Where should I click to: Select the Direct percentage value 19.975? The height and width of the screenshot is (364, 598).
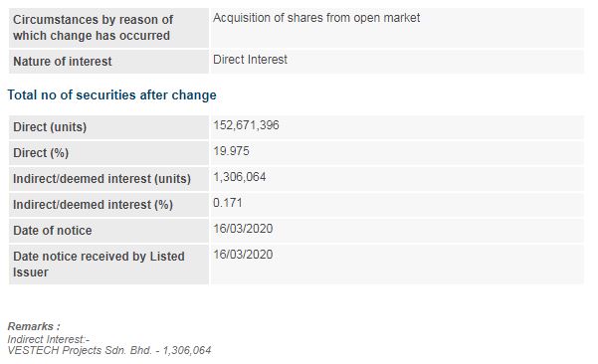tap(231, 151)
